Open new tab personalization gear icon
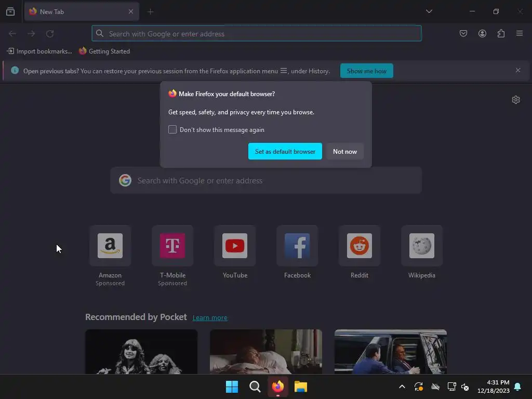This screenshot has height=399, width=532. [x=516, y=100]
